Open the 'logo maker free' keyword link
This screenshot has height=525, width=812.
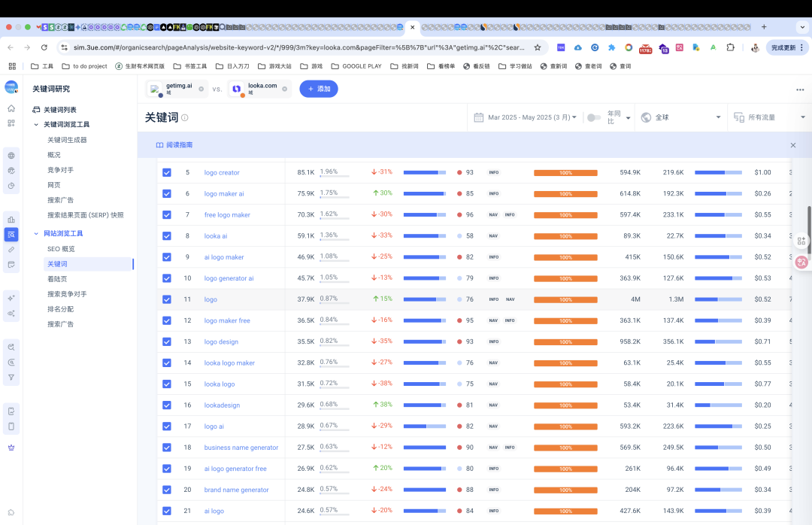tap(227, 321)
